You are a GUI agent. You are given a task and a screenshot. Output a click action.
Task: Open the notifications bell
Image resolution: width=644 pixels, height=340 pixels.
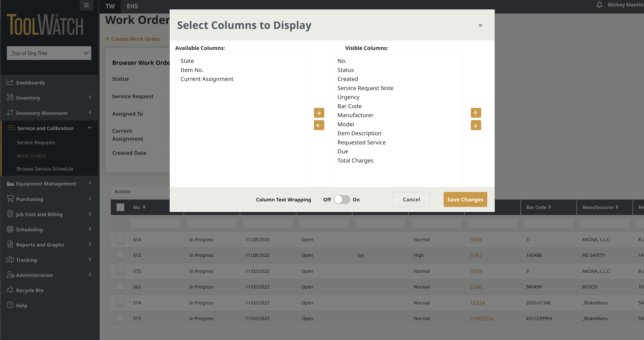coord(599,5)
